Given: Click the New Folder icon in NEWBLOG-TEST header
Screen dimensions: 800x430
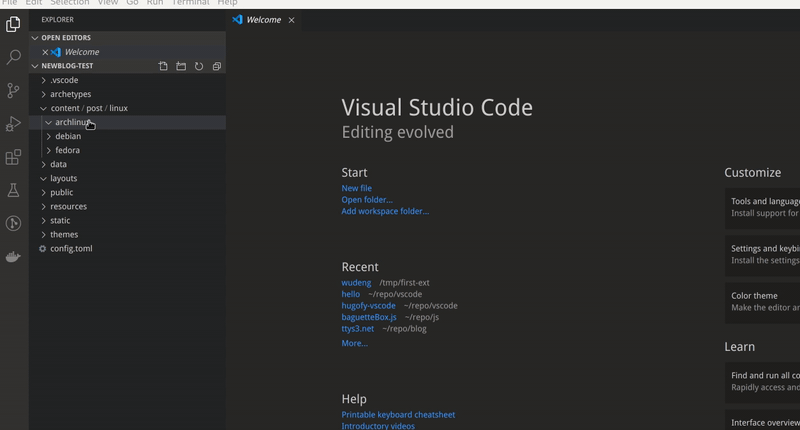Looking at the screenshot, I should tap(181, 66).
